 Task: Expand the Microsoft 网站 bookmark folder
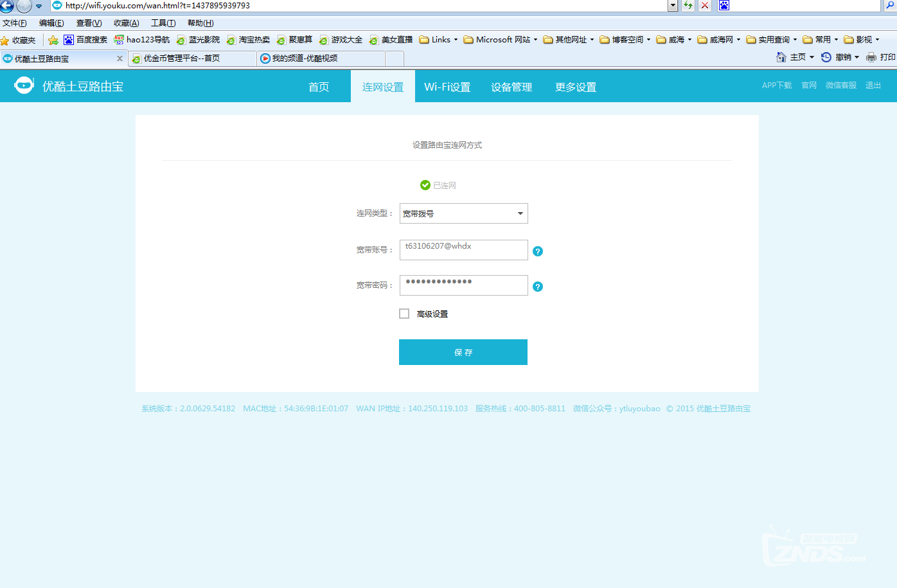pos(501,40)
